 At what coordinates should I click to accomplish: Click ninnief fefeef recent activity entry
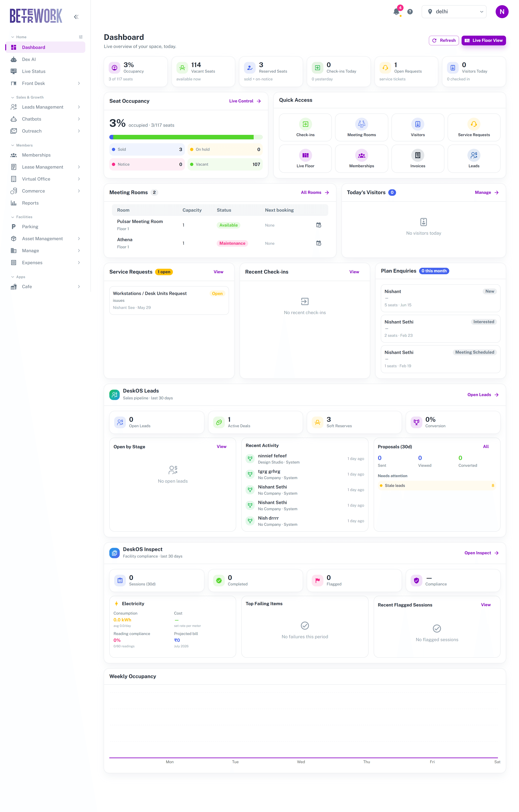click(305, 459)
